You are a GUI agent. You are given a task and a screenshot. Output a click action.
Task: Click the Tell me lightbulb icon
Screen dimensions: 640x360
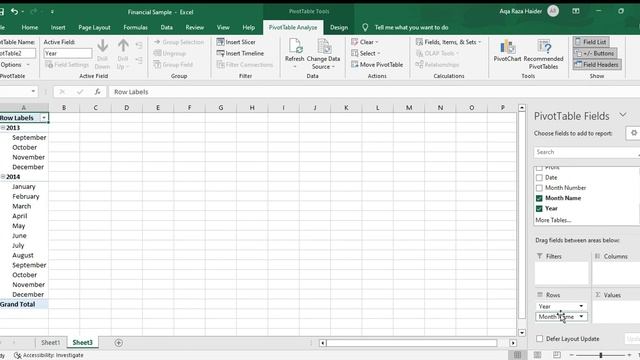365,27
